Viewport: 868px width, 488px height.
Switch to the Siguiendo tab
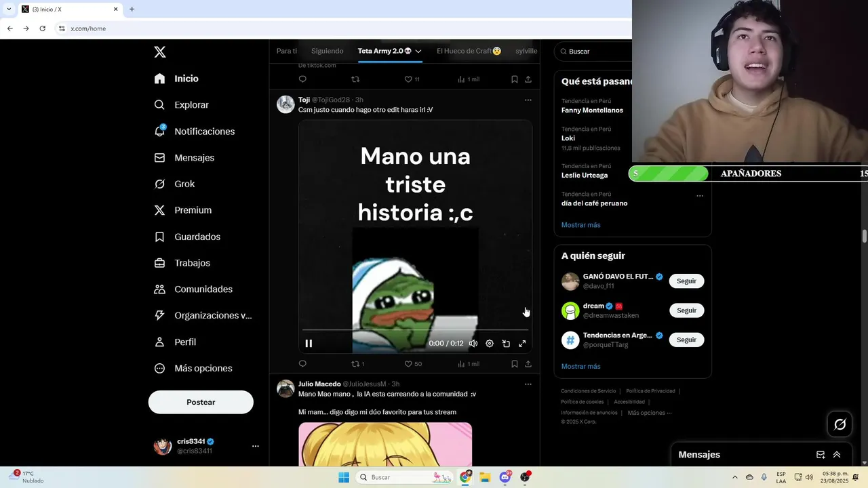[x=328, y=51]
